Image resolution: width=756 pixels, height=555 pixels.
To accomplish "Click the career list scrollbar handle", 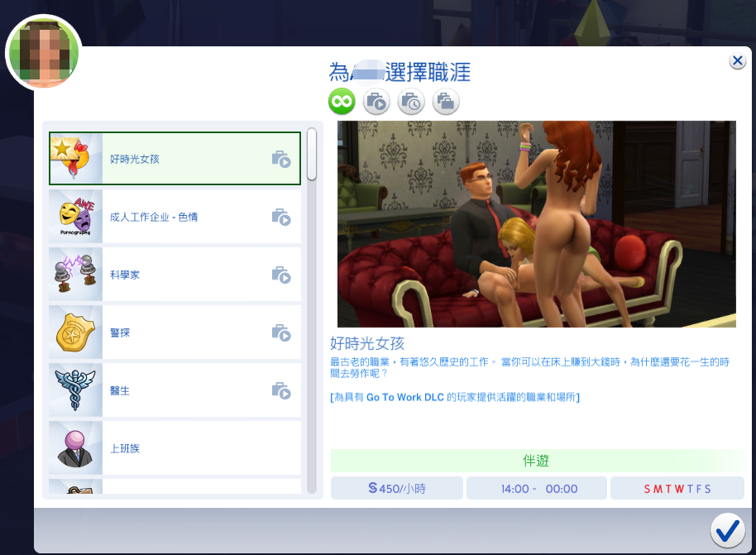I will tap(312, 155).
